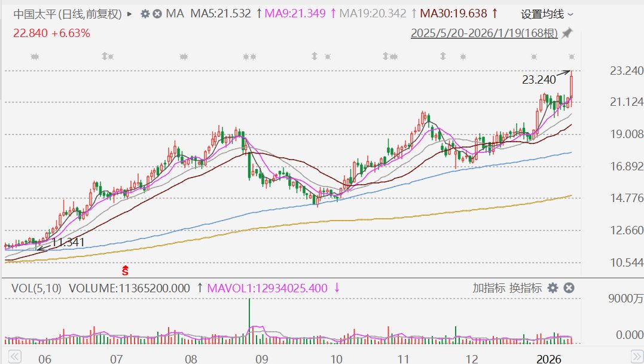This screenshot has height=364, width=644.
Task: Expand the 设置均线 dropdown
Action: pyautogui.click(x=547, y=14)
